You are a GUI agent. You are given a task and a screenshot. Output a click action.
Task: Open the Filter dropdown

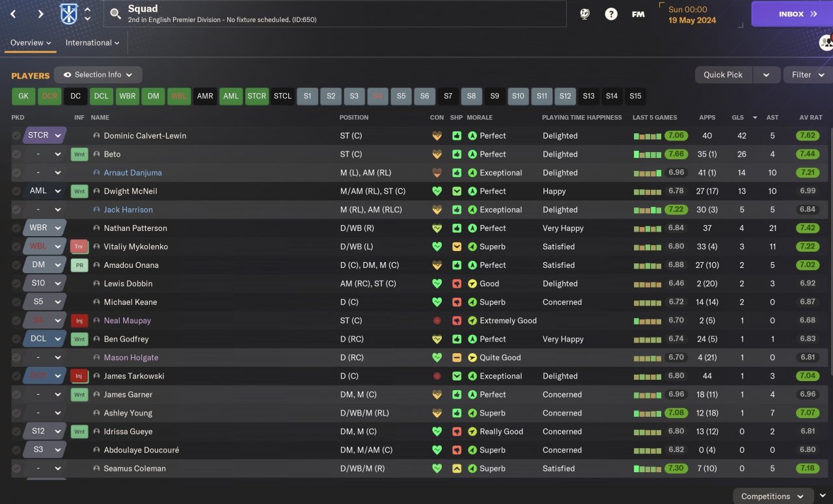click(808, 75)
